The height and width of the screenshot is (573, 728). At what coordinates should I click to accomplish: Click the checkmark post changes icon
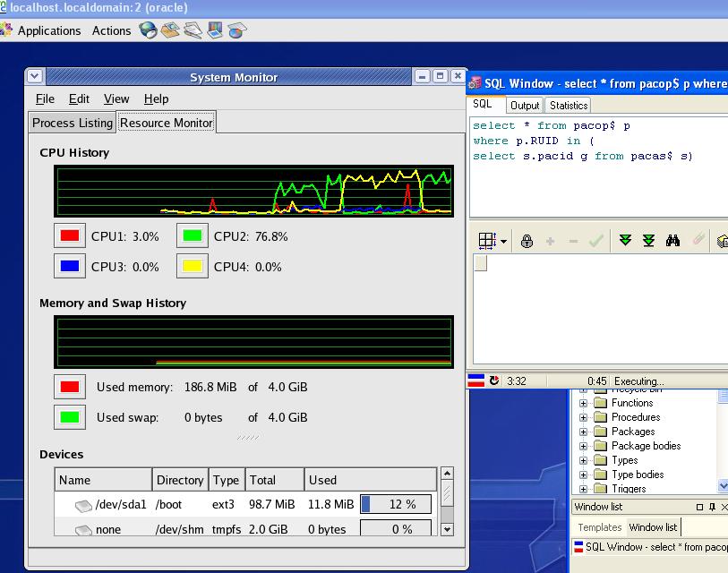(x=596, y=241)
